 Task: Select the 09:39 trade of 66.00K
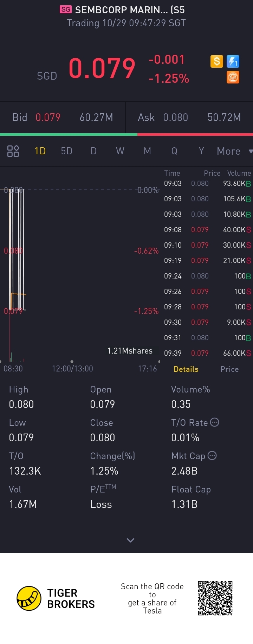(x=207, y=353)
